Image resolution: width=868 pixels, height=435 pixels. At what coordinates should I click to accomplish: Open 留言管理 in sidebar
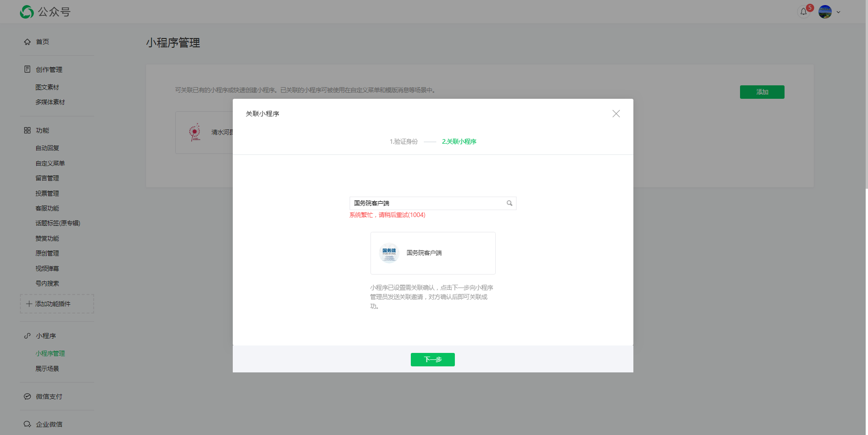[x=47, y=178]
